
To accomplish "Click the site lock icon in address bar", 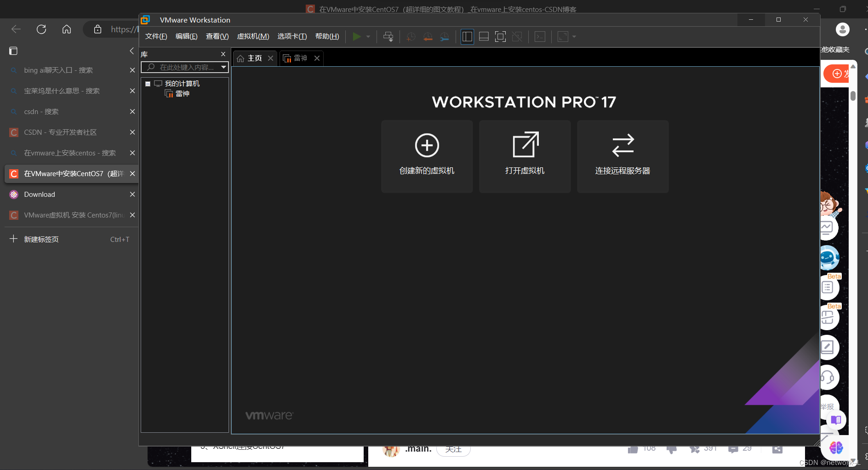I will [x=97, y=29].
